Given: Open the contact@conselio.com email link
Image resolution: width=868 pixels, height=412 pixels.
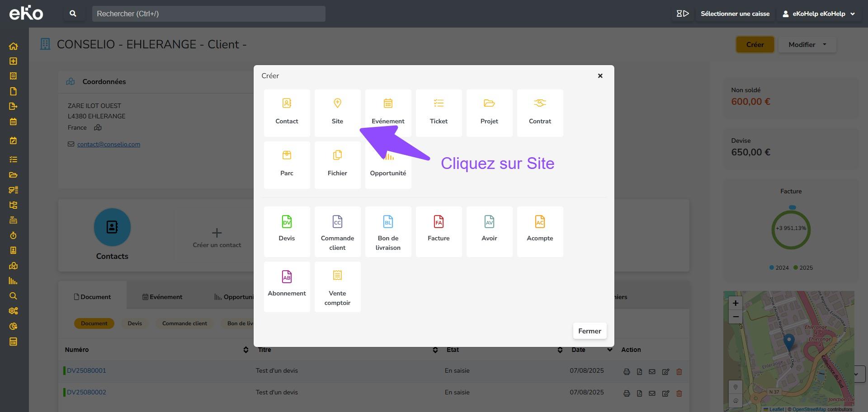Looking at the screenshot, I should pos(108,144).
